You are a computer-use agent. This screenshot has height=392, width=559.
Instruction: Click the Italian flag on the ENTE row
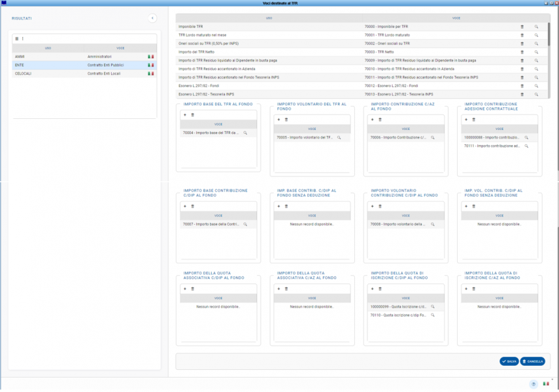click(x=150, y=65)
